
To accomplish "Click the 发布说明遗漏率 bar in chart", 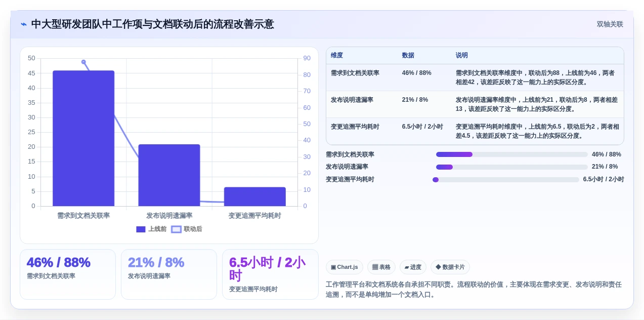I will tap(169, 175).
